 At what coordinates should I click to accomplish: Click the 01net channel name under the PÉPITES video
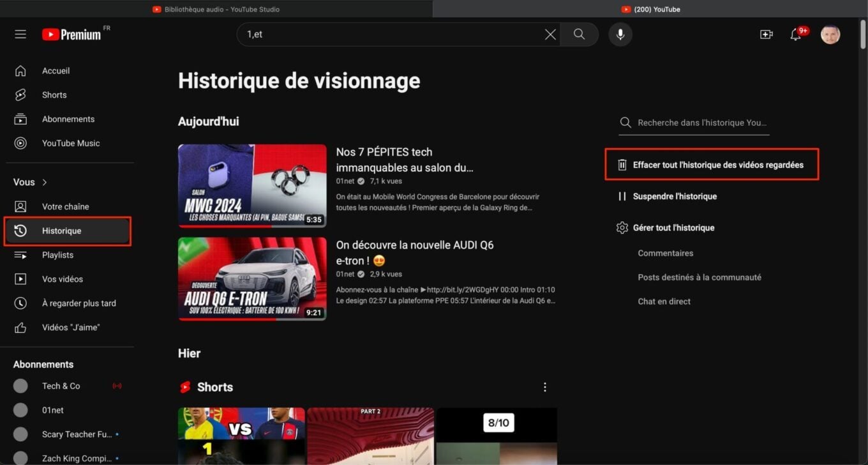[x=345, y=181]
